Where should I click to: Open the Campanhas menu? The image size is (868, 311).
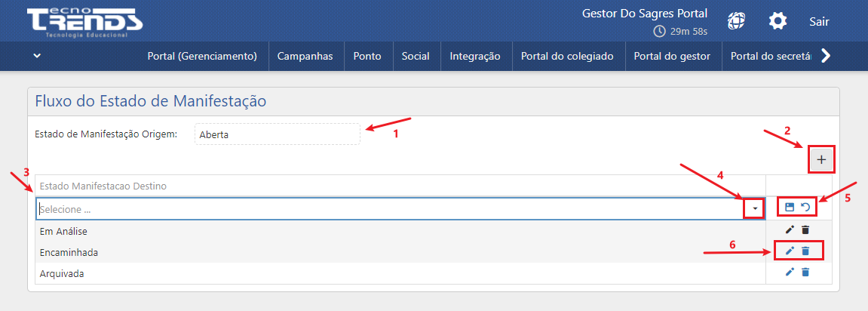[305, 56]
